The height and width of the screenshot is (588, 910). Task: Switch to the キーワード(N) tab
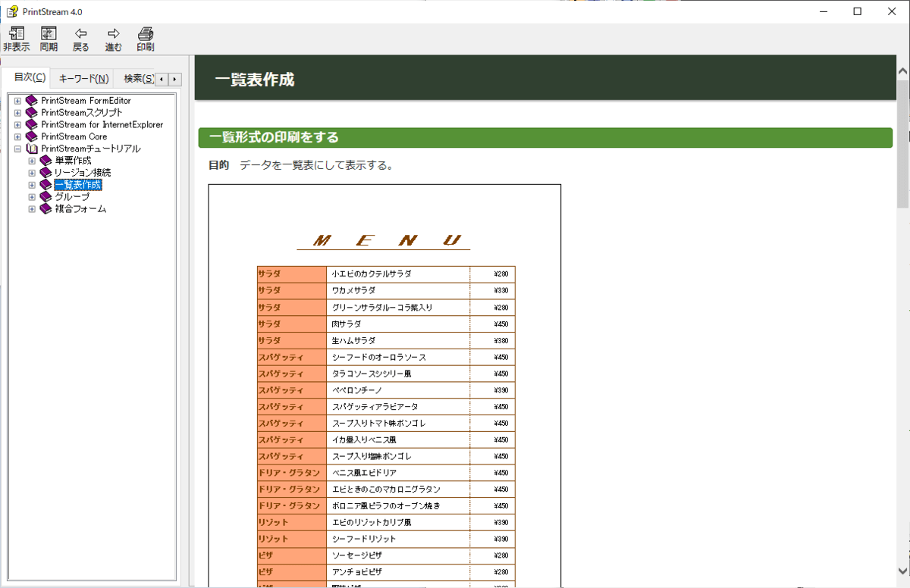coord(83,78)
